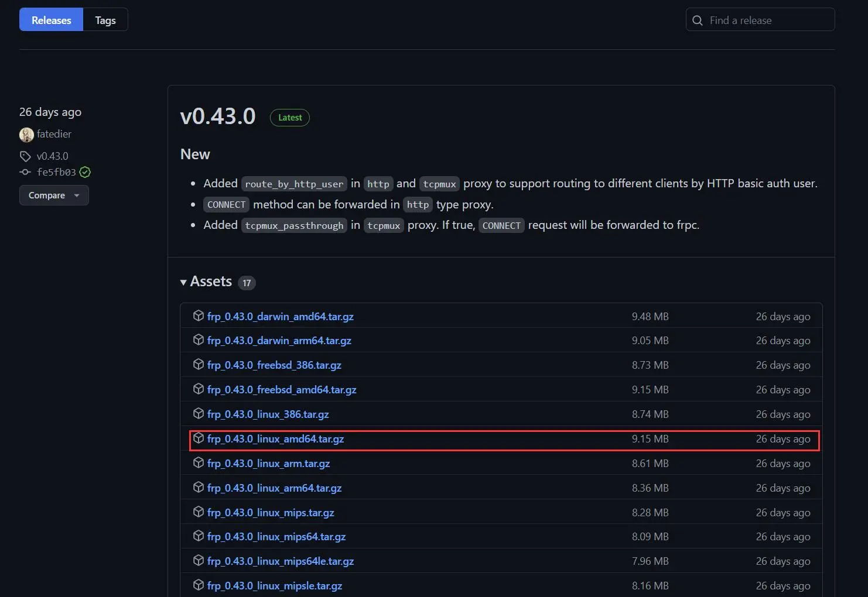868x597 pixels.
Task: Click package icon for freebsd_386 asset
Action: pos(199,365)
